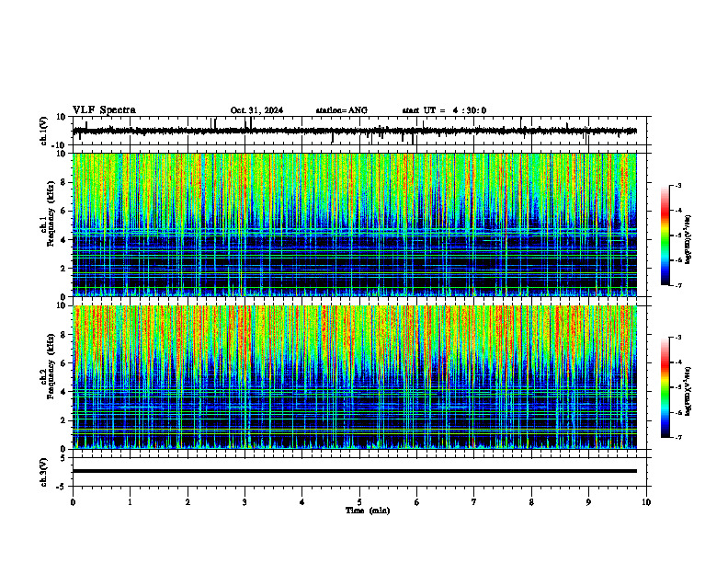This screenshot has height=563, width=728.
Task: Click the log(PSD) label beside ch.2 colorbar
Action: tap(688, 392)
